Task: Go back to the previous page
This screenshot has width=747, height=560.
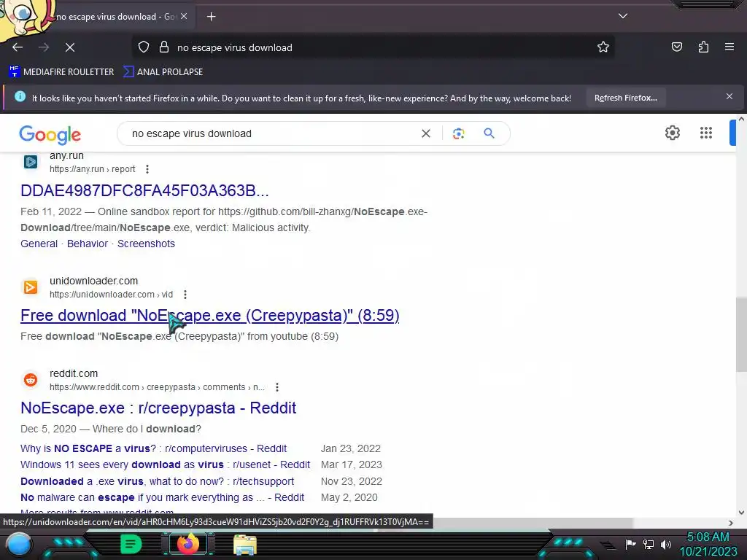Action: click(x=18, y=47)
